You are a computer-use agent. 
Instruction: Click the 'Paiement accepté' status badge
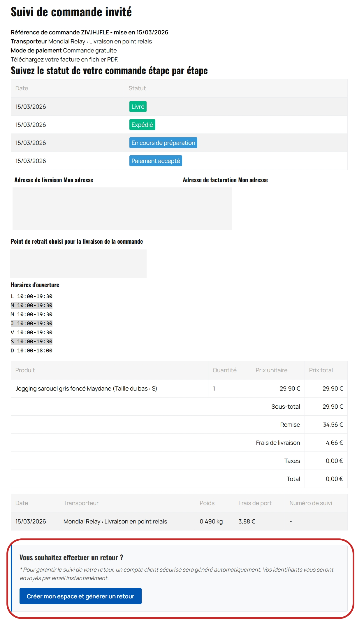click(x=156, y=161)
